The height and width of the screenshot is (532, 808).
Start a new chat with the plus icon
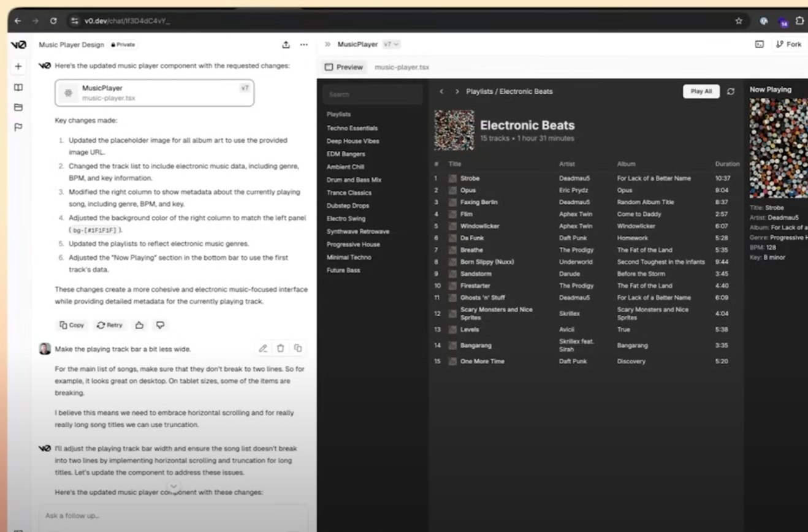pyautogui.click(x=18, y=66)
